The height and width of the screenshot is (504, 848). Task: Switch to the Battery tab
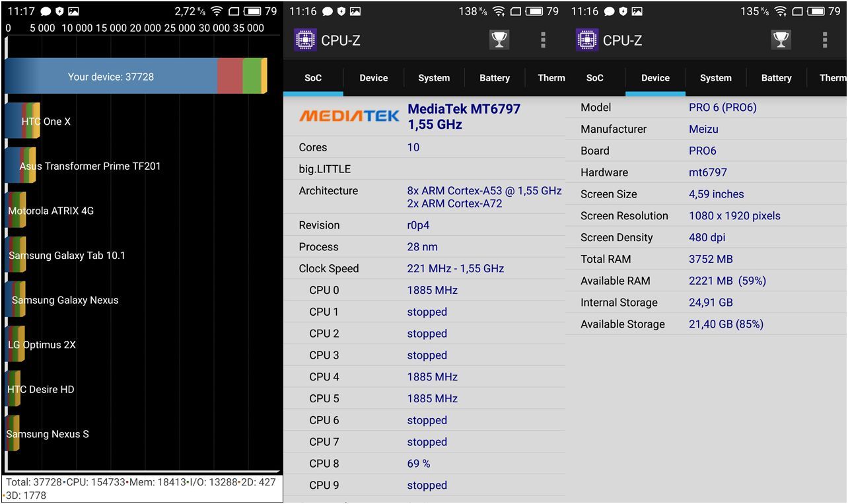494,78
